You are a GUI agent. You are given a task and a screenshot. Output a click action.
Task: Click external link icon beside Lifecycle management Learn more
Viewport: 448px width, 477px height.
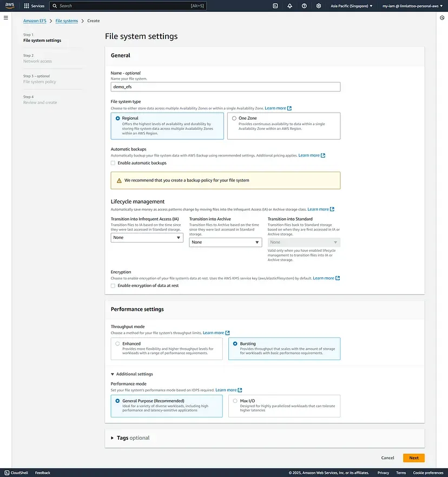coord(332,210)
